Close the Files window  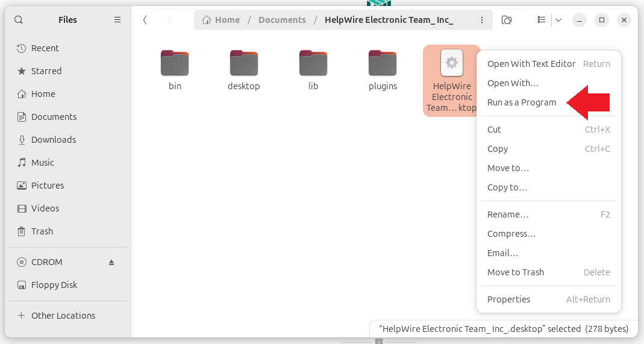point(624,20)
